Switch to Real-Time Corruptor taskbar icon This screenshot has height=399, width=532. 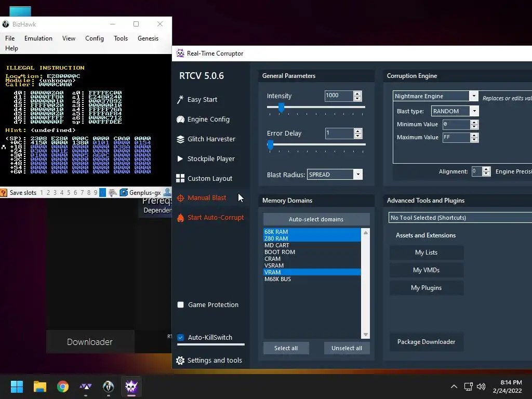[x=131, y=387]
